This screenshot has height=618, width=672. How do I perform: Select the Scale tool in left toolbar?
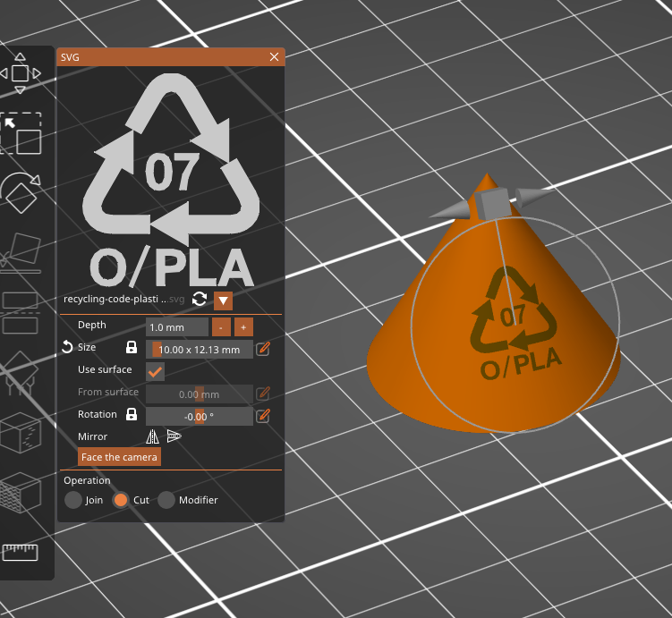(x=21, y=133)
